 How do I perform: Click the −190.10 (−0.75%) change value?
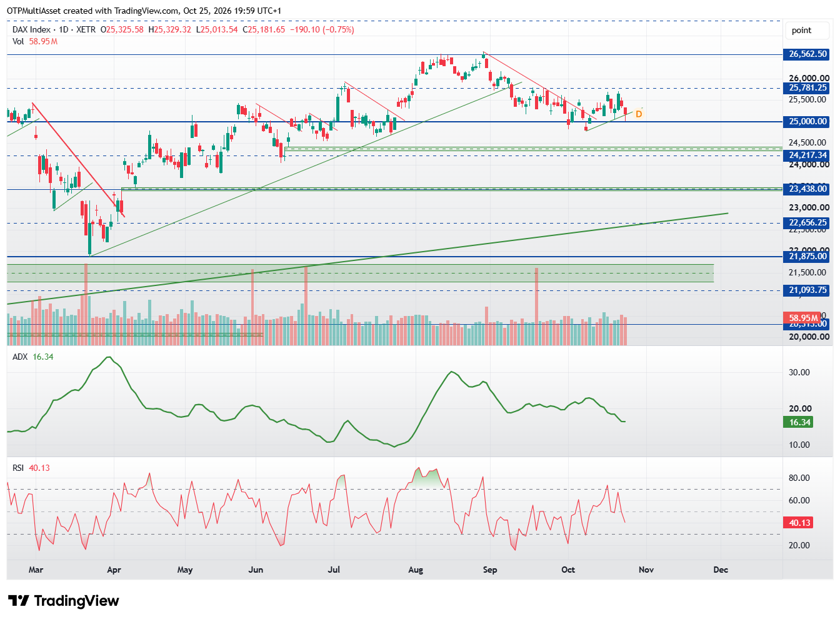[322, 29]
